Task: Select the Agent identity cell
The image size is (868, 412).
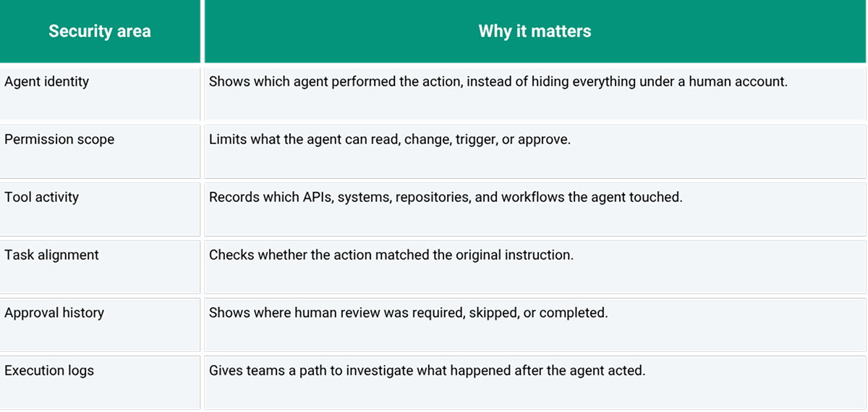Action: 100,93
